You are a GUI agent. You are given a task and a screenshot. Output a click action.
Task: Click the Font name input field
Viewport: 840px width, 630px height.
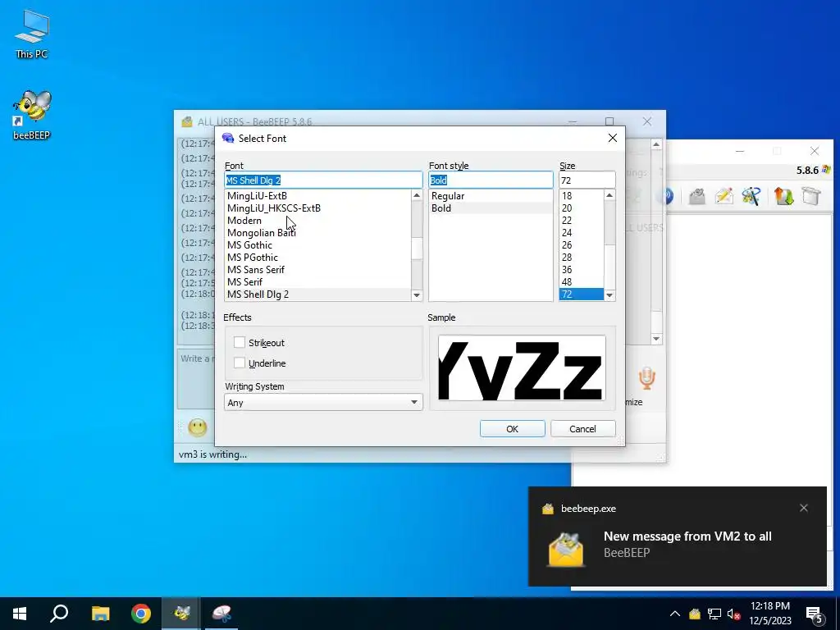[x=323, y=180]
